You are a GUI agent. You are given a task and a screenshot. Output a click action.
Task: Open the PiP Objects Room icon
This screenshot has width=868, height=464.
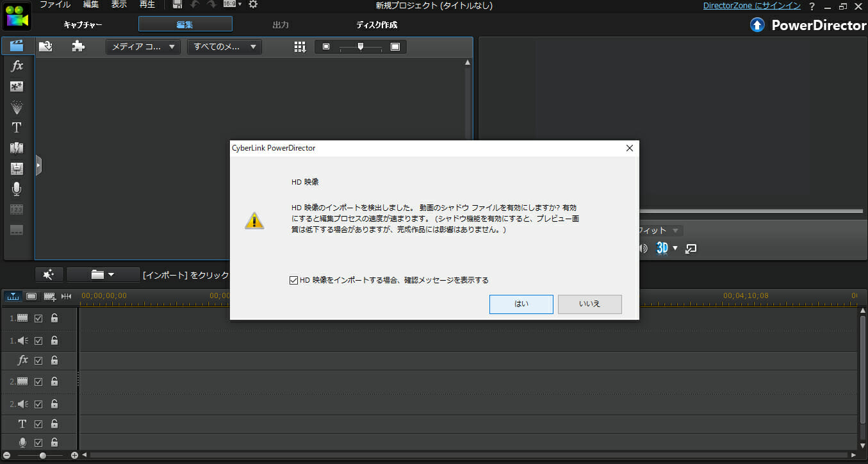tap(17, 87)
